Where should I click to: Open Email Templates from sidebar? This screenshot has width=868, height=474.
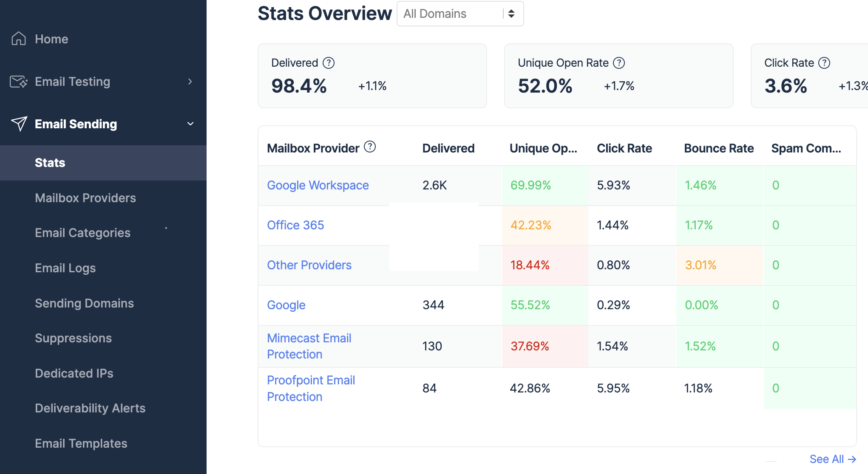(81, 443)
